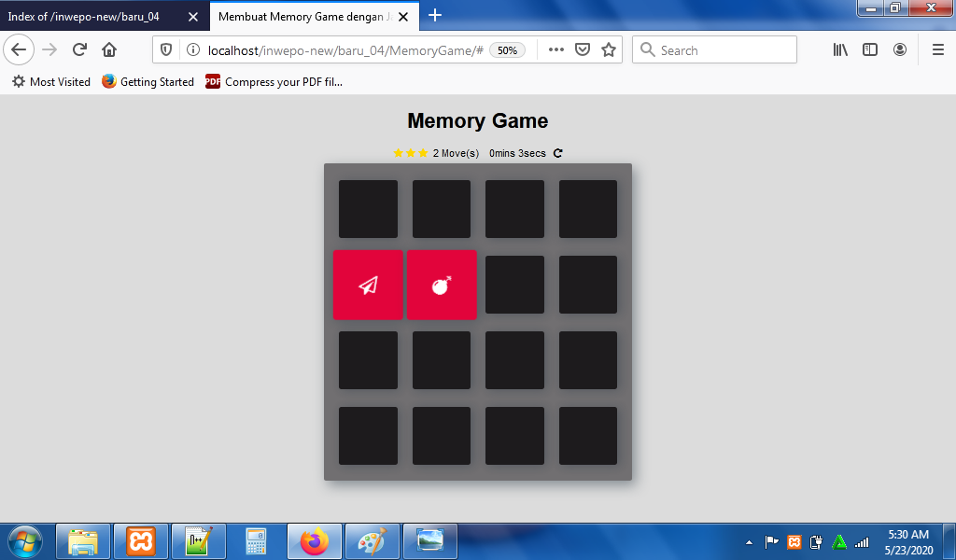Flip the first card in bottom row
Screen dimensions: 956x560
[x=368, y=436]
